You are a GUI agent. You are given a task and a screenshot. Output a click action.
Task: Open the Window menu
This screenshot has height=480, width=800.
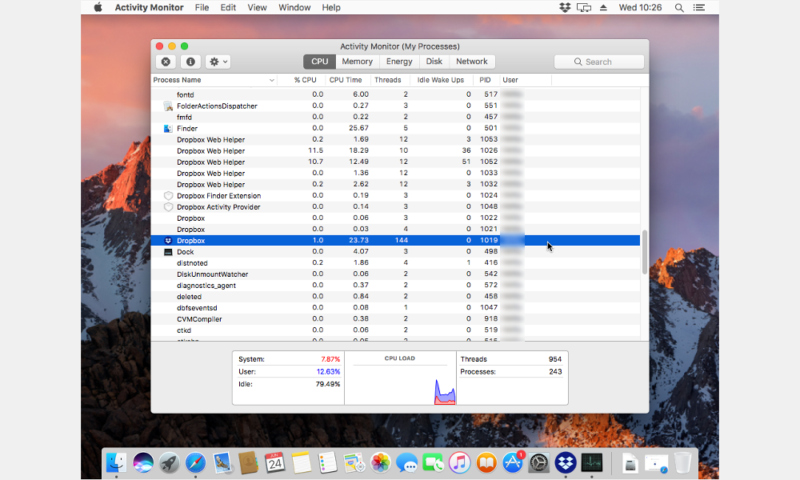(x=294, y=7)
